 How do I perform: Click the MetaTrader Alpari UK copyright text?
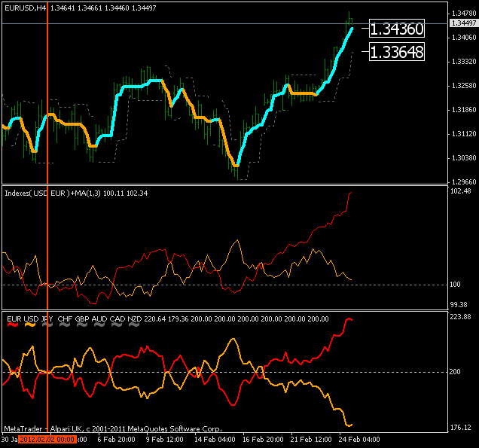[113, 429]
